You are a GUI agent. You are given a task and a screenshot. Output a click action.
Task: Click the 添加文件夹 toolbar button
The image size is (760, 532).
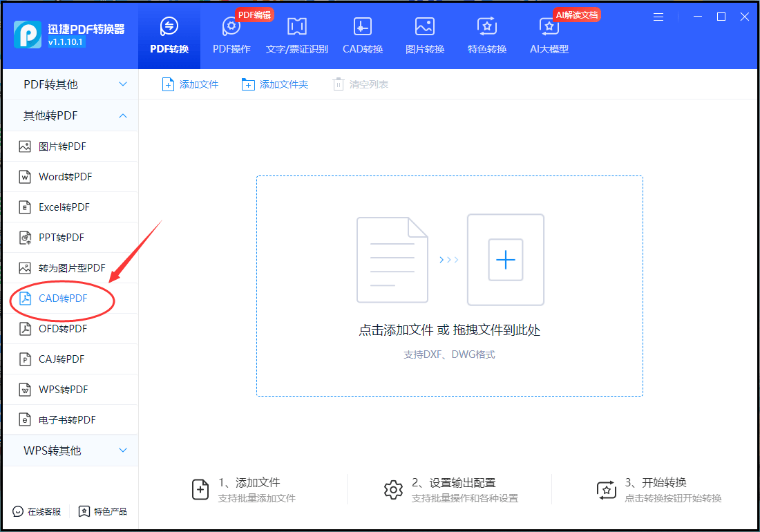(275, 84)
